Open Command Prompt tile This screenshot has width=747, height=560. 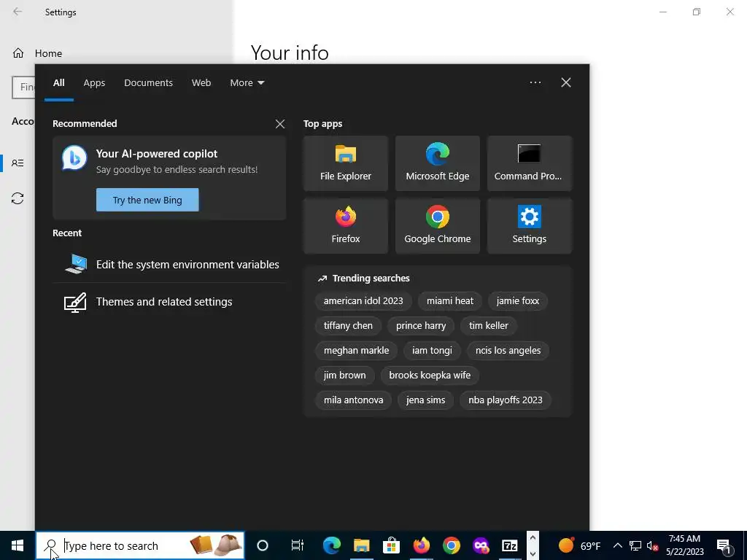[x=530, y=163]
